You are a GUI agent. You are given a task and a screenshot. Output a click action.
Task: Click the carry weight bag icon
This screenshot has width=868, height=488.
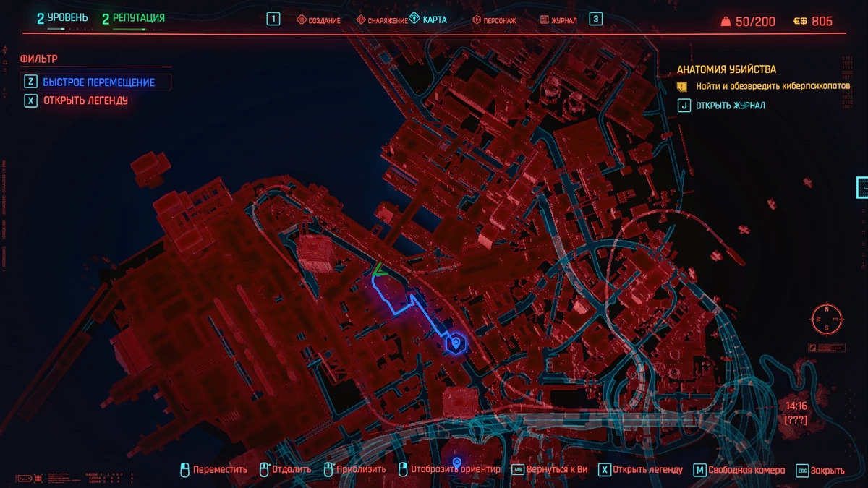coord(726,22)
